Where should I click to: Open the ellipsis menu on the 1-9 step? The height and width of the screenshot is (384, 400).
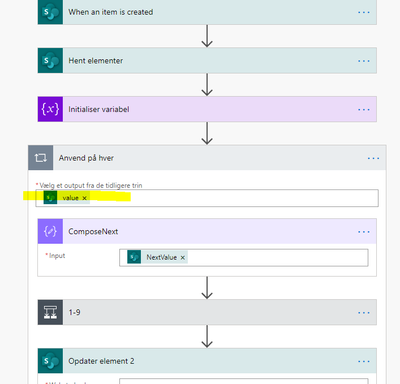[364, 313]
